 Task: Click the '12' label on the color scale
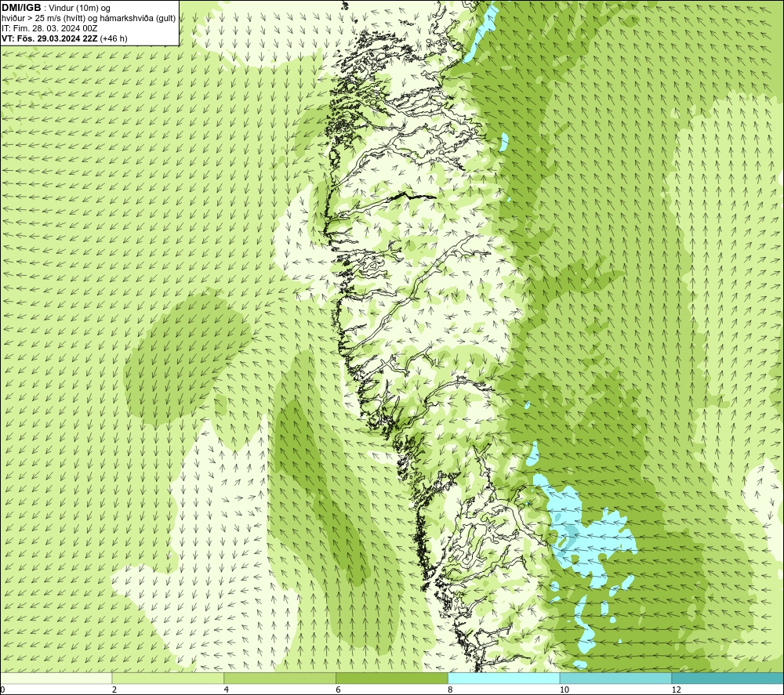(x=677, y=690)
